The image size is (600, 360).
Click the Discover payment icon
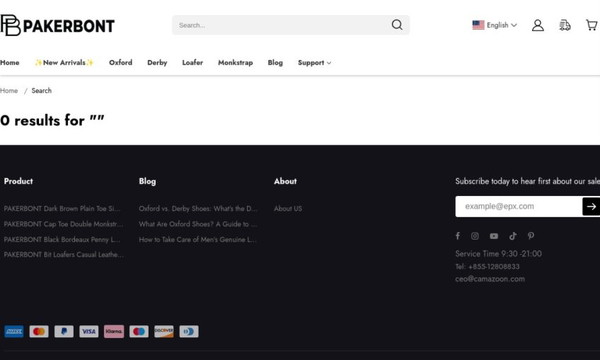tap(164, 331)
